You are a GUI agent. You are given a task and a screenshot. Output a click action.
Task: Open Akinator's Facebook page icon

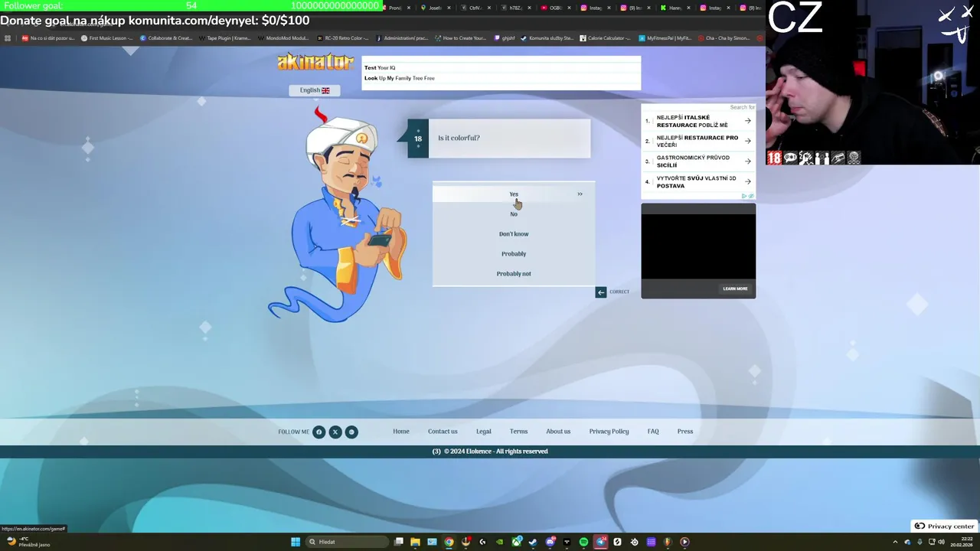pyautogui.click(x=319, y=432)
